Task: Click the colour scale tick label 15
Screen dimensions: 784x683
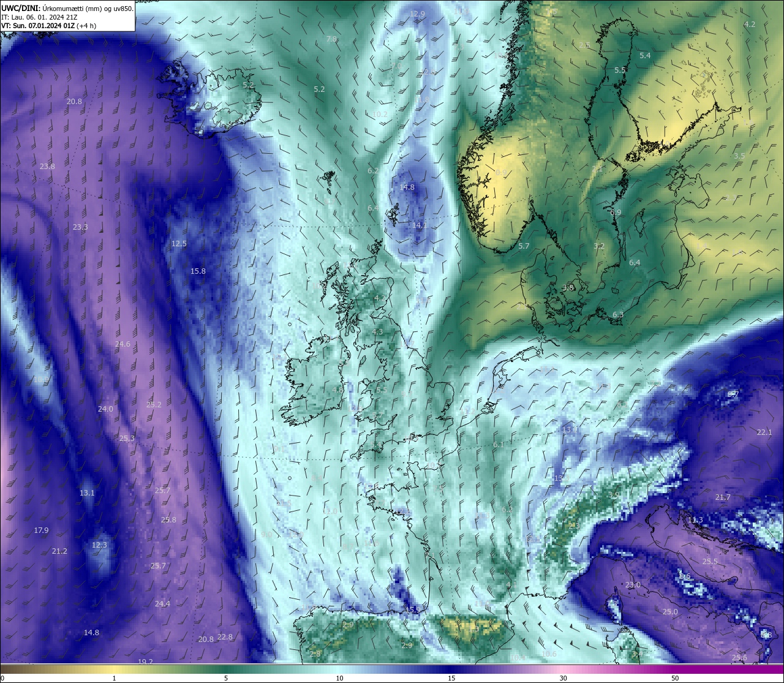Action: (x=451, y=678)
